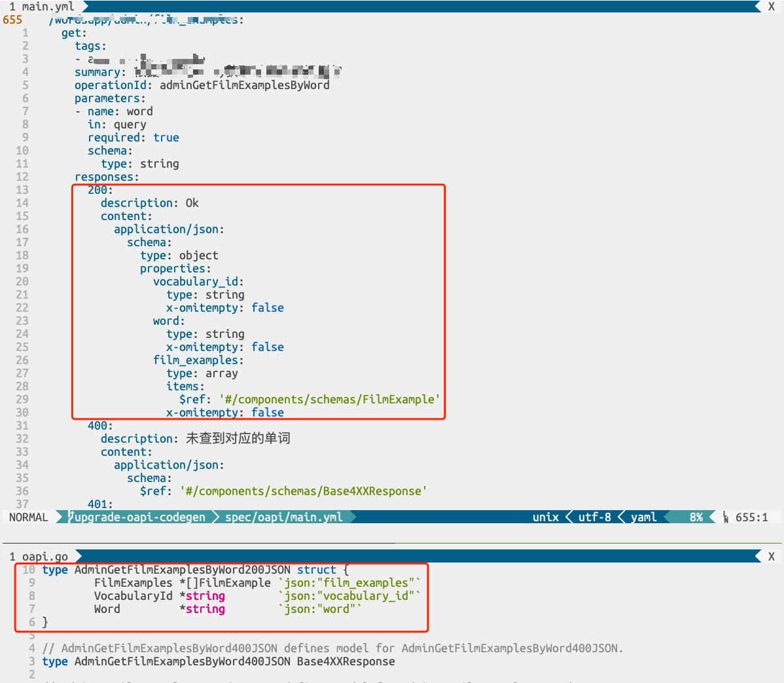The width and height of the screenshot is (784, 683).
Task: Click the yaml filetype indicator
Action: point(643,517)
